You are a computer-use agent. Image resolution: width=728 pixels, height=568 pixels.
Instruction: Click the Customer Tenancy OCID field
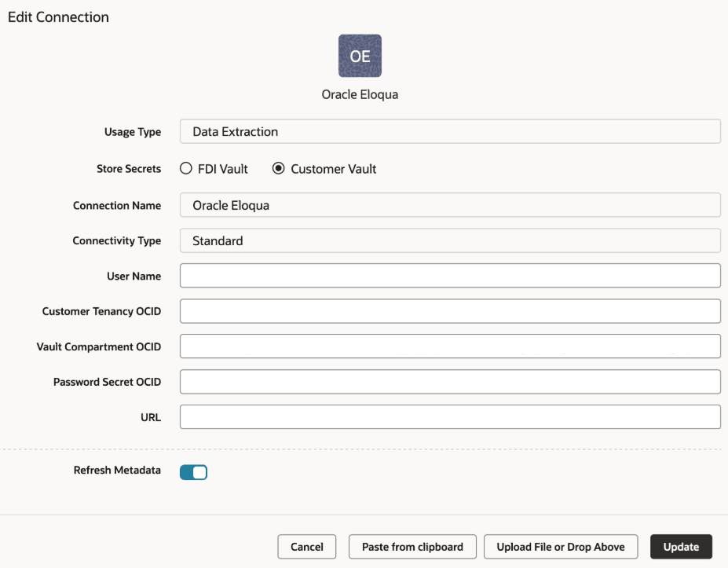[x=450, y=311]
